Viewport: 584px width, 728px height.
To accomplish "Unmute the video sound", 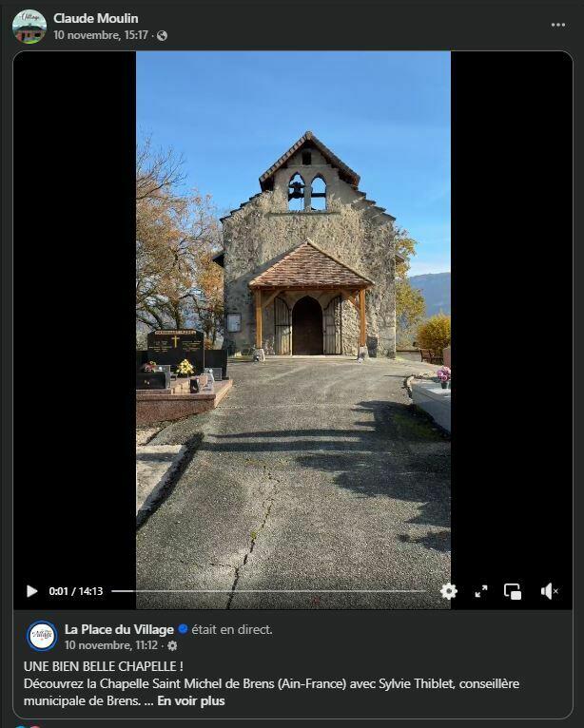I will click(549, 591).
